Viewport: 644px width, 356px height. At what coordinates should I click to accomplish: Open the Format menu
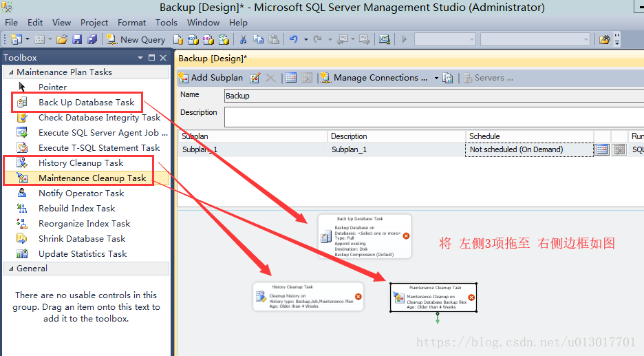[x=132, y=23]
